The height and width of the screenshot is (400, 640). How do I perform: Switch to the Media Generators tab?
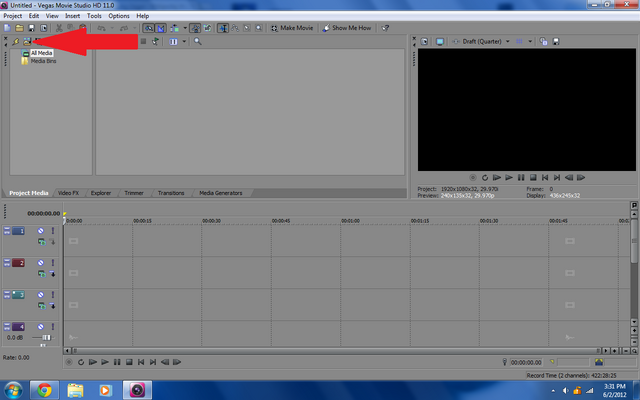click(x=221, y=193)
